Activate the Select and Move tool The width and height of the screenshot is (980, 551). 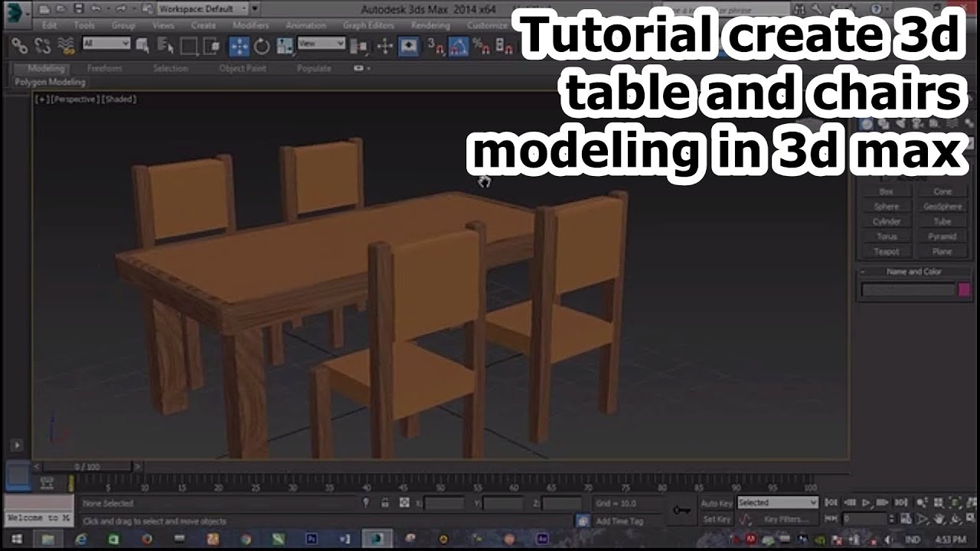[239, 47]
